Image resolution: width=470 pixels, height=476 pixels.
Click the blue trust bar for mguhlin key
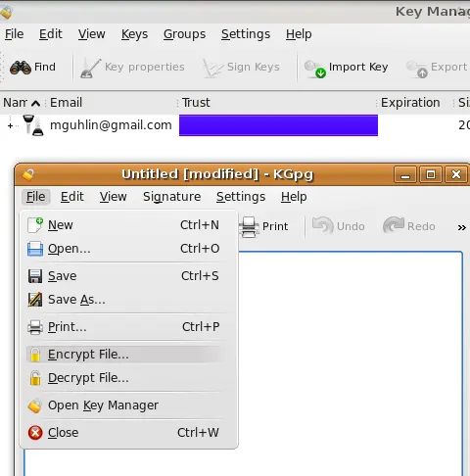(278, 125)
